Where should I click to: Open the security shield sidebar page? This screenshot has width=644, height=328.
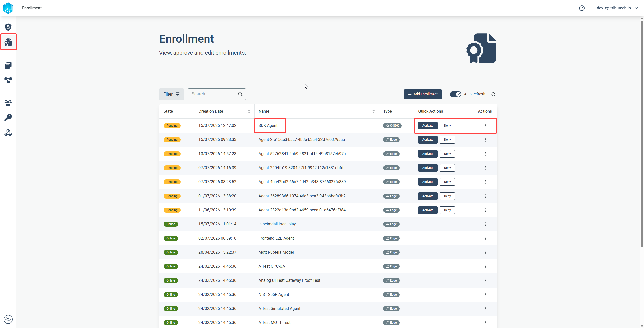[x=8, y=27]
